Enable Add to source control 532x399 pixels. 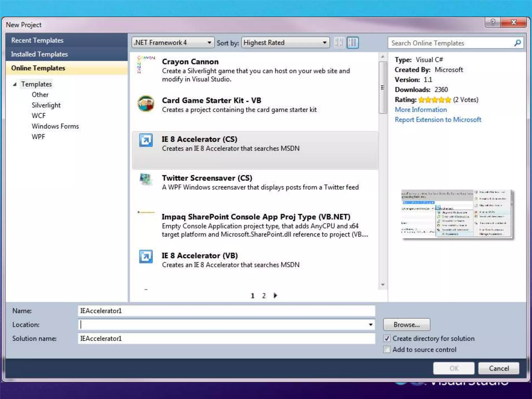click(387, 350)
